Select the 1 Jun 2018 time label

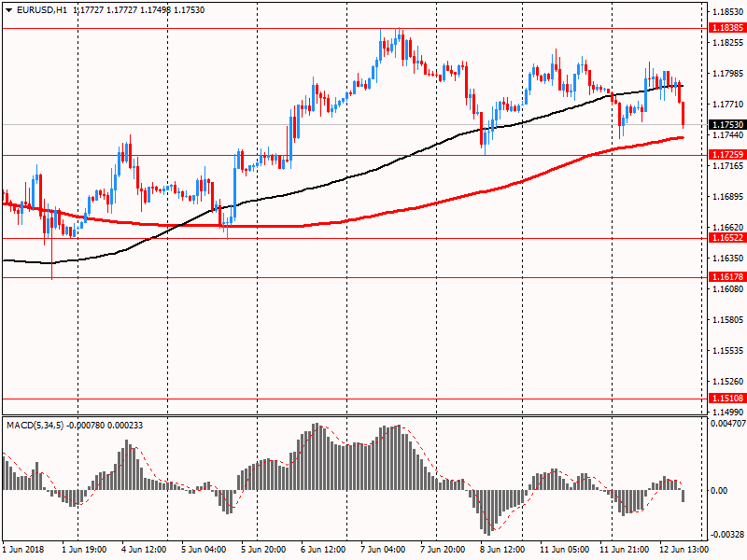pos(23,550)
